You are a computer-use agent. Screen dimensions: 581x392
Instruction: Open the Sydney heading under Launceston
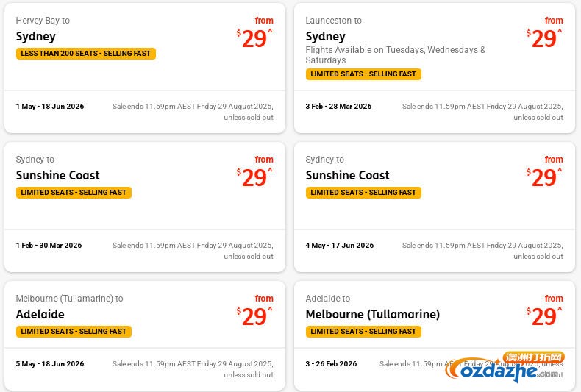pyautogui.click(x=326, y=36)
